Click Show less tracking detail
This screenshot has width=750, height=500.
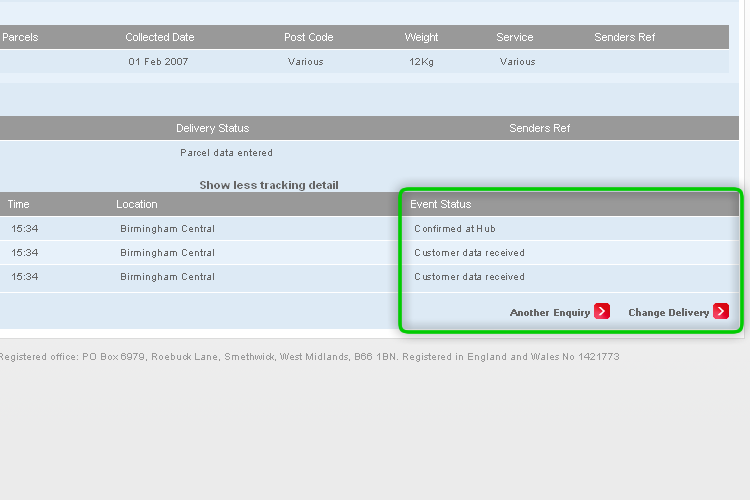pos(269,185)
